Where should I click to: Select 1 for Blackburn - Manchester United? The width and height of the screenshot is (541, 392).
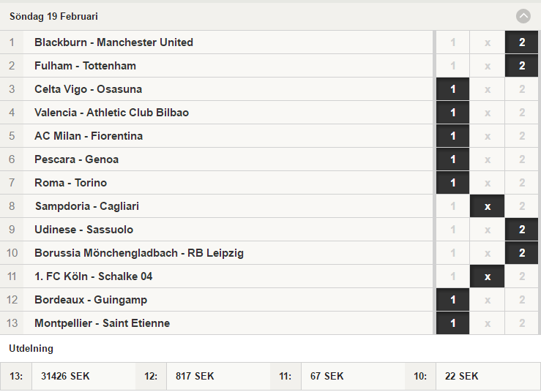click(452, 42)
